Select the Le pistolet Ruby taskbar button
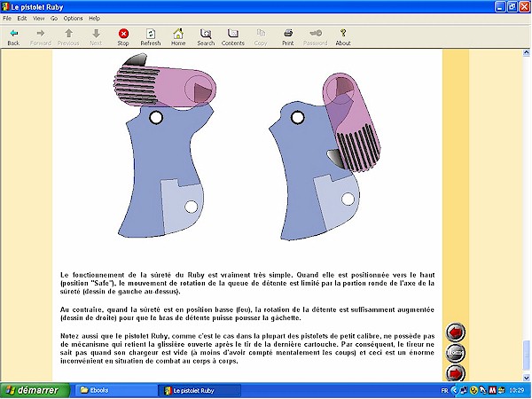 pos(199,390)
